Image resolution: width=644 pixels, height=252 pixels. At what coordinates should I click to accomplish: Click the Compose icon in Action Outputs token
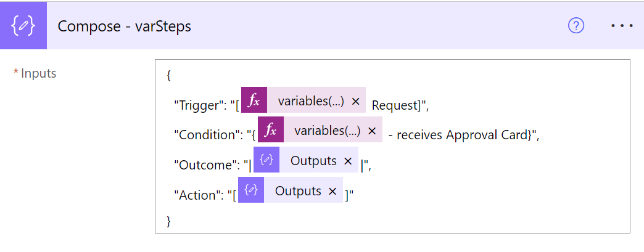pyautogui.click(x=251, y=191)
